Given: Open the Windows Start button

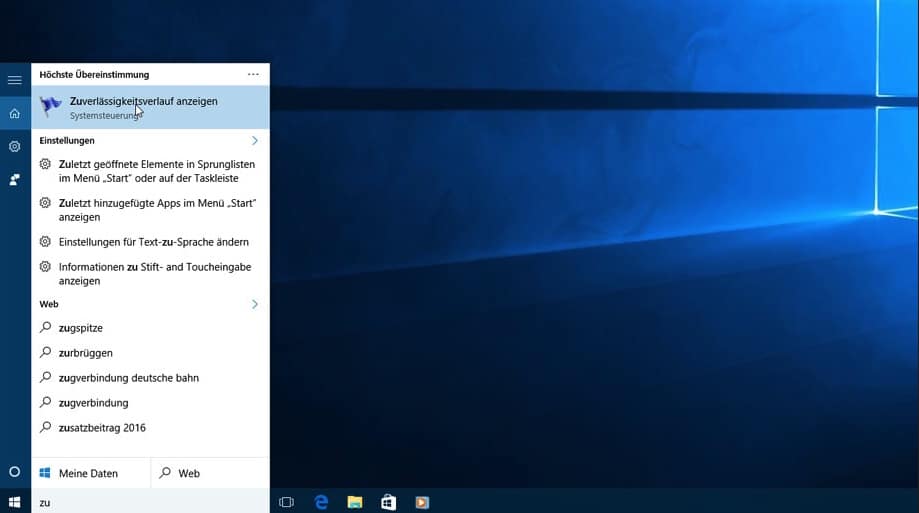Looking at the screenshot, I should (14, 501).
